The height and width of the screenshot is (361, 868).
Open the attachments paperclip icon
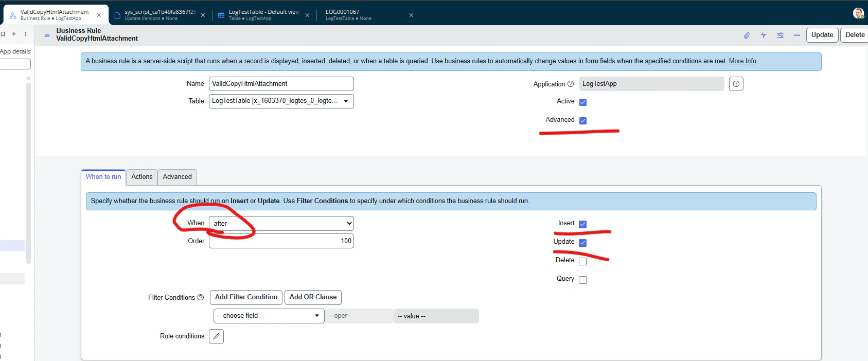[x=747, y=35]
